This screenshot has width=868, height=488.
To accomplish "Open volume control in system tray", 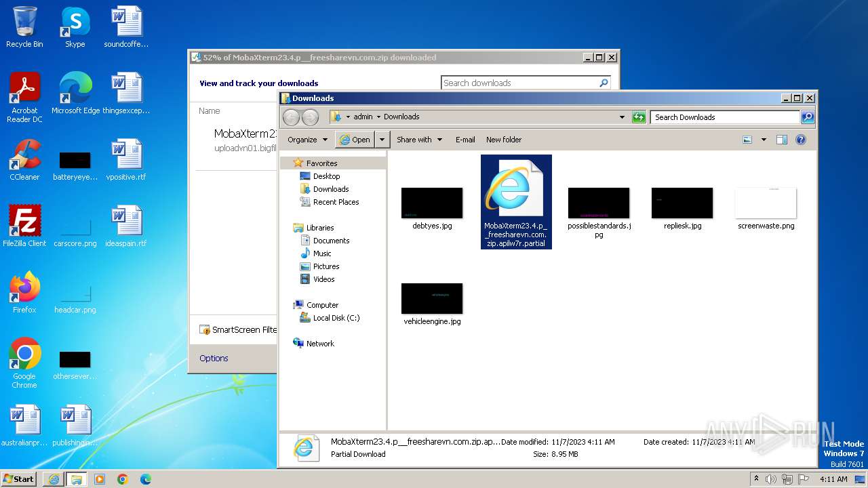I will point(771,479).
